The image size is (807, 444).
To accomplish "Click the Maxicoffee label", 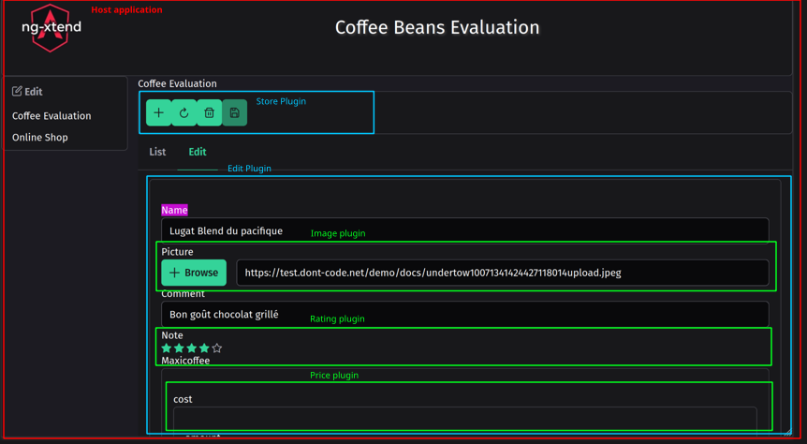I will click(x=185, y=361).
